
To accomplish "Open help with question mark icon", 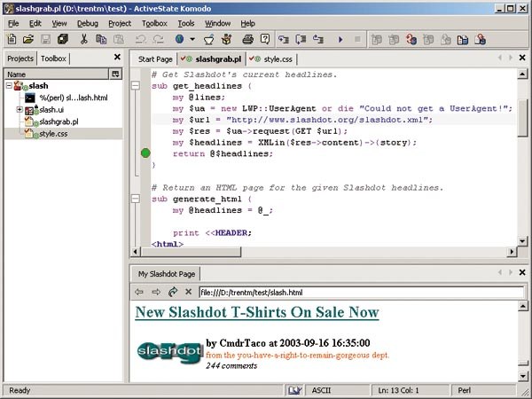I will 265,39.
